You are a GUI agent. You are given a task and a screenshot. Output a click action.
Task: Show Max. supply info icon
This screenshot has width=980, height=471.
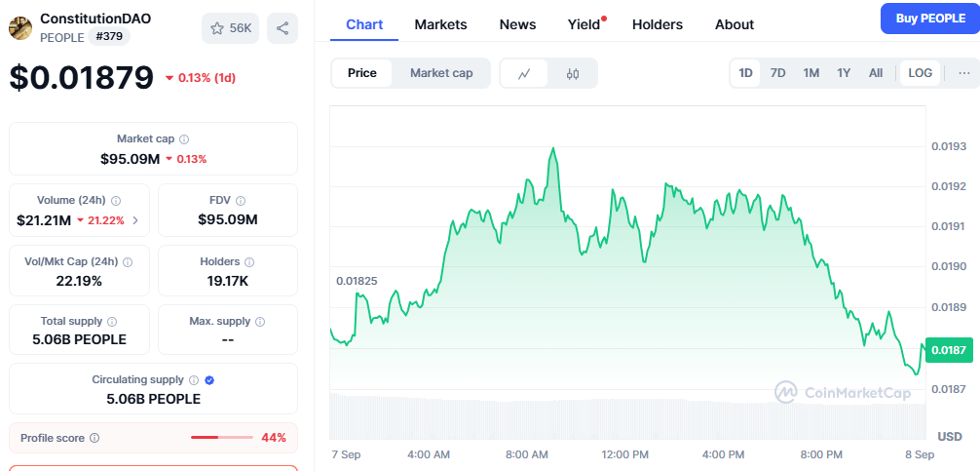point(260,322)
